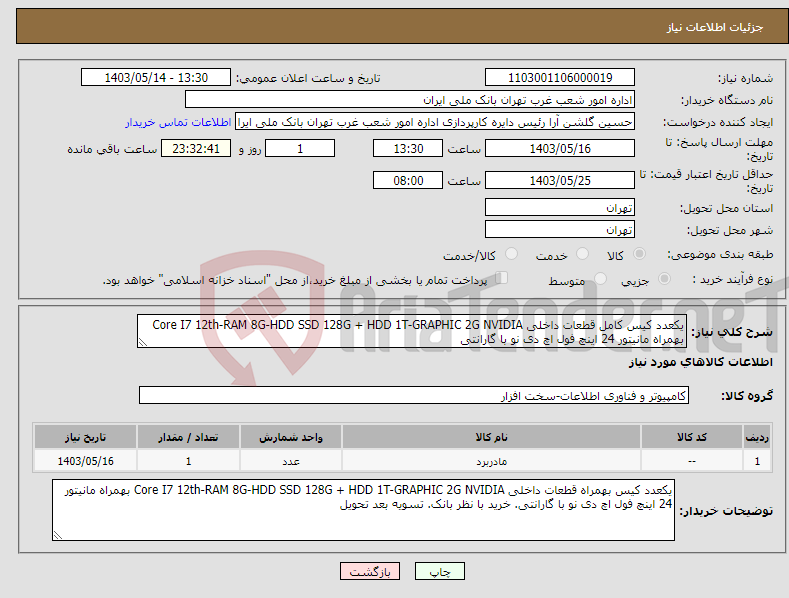Click the resize handle of buyer notes textarea
Screen dimensions: 789x598
pos(58,535)
